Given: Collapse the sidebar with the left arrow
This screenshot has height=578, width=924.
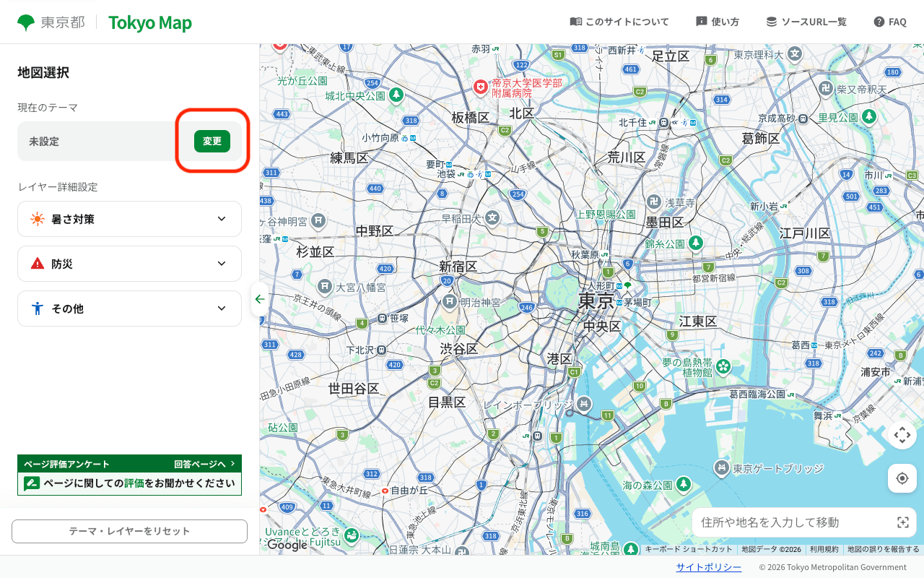Looking at the screenshot, I should pos(259,299).
